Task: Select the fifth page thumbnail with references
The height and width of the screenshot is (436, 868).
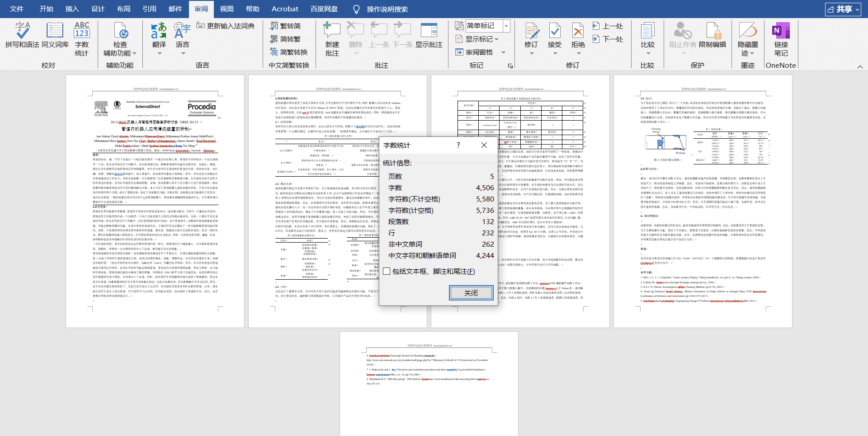Action: (x=429, y=384)
